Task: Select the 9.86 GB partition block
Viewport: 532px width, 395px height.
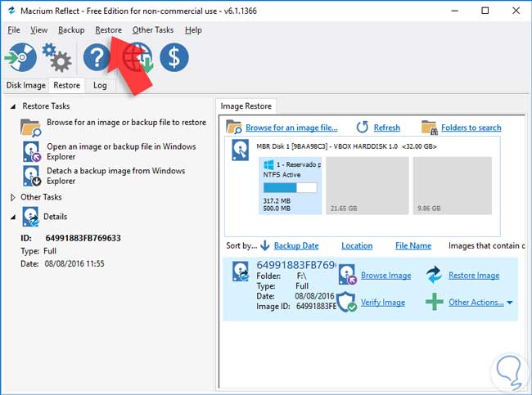Action: click(453, 186)
